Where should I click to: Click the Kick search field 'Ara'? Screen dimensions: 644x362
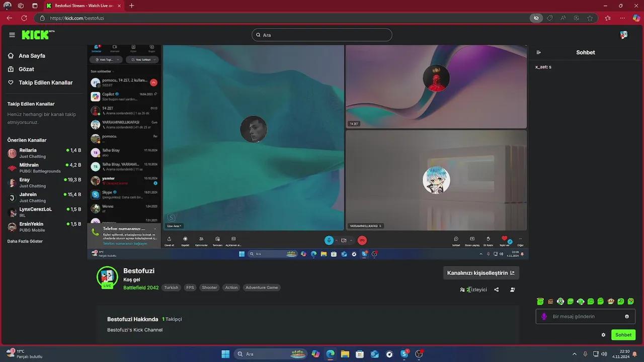(x=322, y=35)
